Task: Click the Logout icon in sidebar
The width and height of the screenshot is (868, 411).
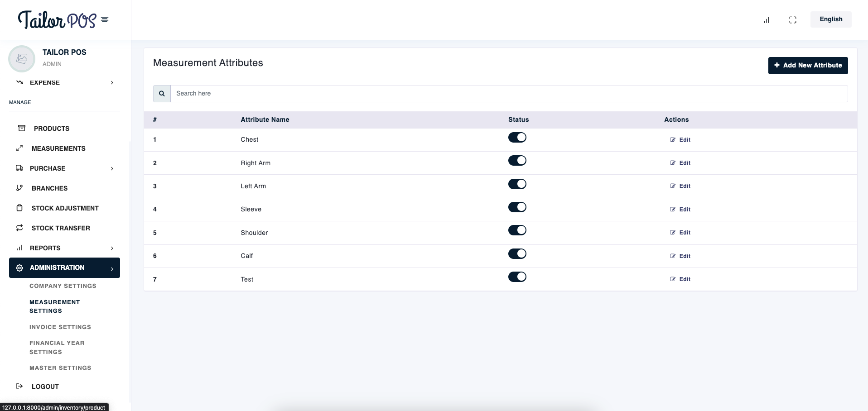Action: tap(19, 387)
